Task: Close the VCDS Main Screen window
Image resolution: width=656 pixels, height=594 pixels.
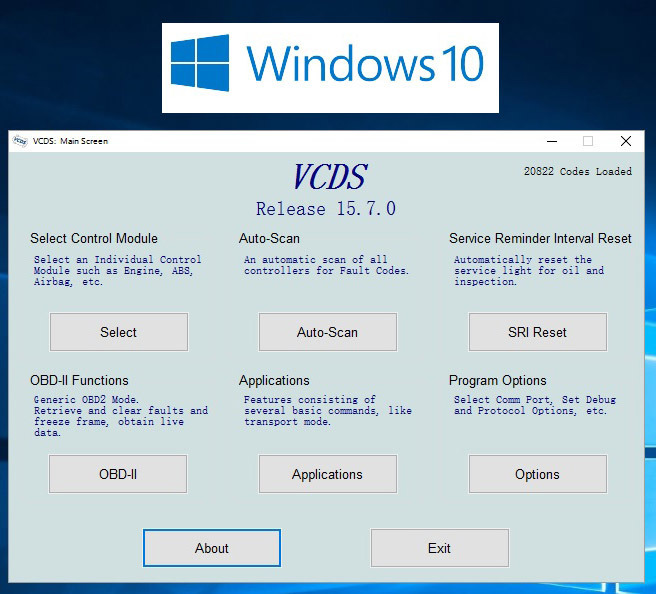Action: click(x=626, y=141)
